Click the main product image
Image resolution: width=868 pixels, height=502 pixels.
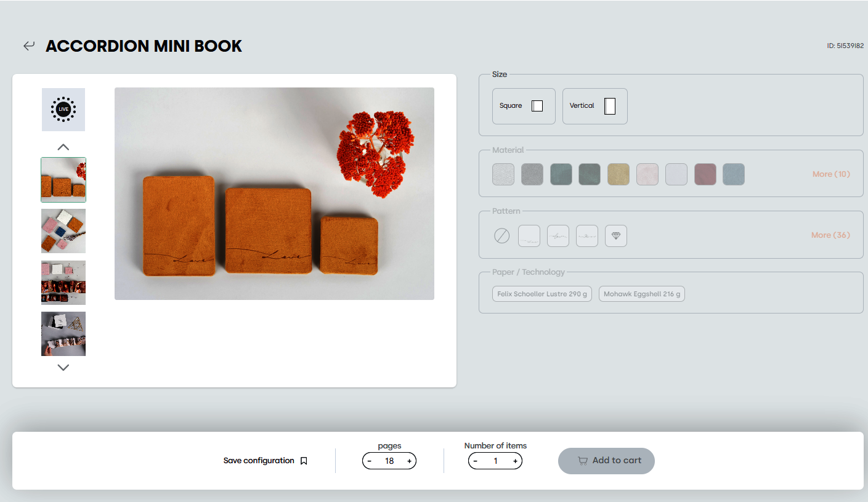click(274, 193)
